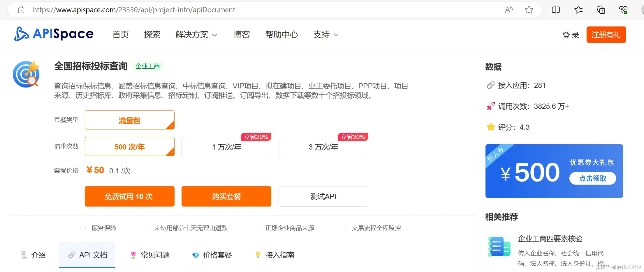Open 帮助中心 in navigation
Screen dimensions: 644x272
click(x=281, y=35)
